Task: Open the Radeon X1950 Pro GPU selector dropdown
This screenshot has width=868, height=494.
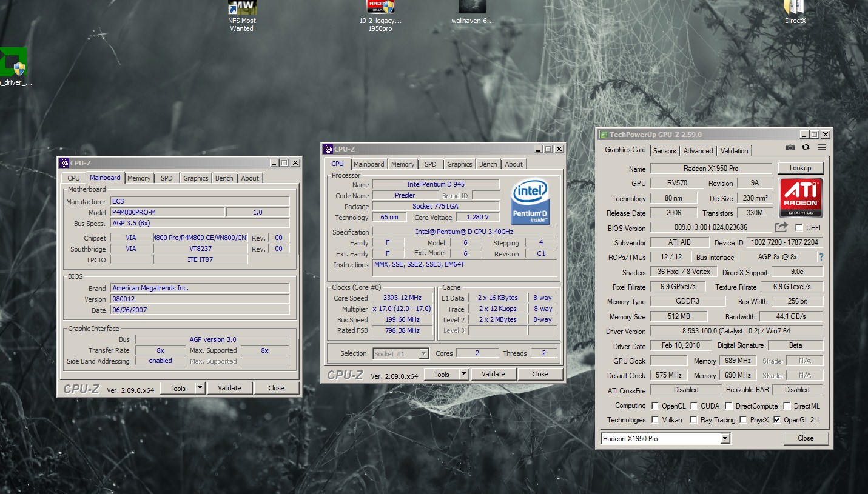Action: (725, 438)
